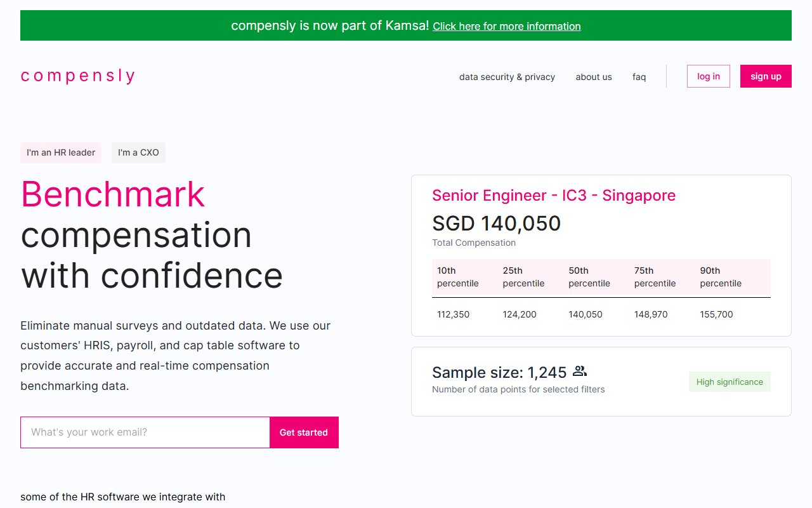This screenshot has width=812, height=508.
Task: Click the Total Compensation label
Action: [474, 243]
